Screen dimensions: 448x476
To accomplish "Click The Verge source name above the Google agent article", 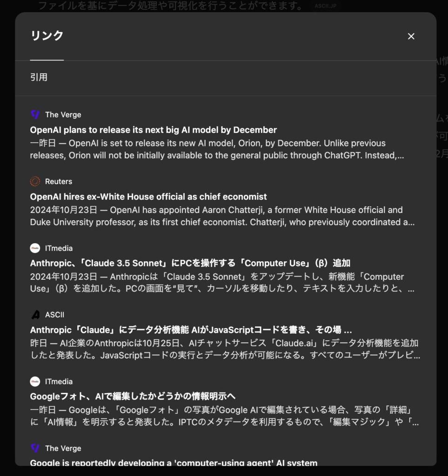I will click(63, 449).
